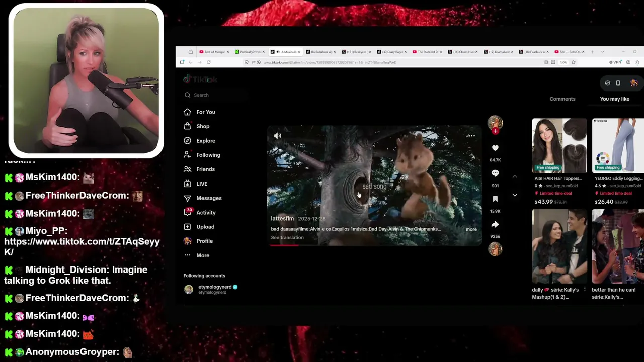Open the Activity notifications with the 30 badge

200,212
